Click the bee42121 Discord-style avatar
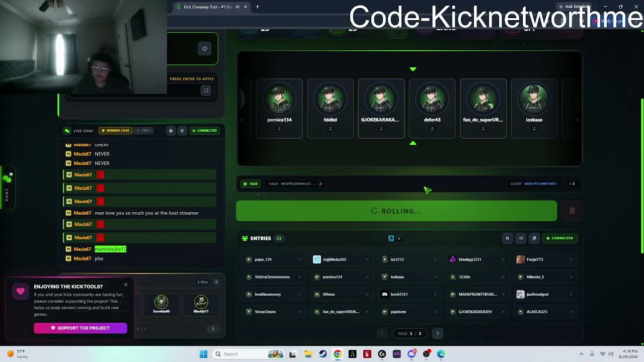This screenshot has width=644, height=362. click(384, 295)
